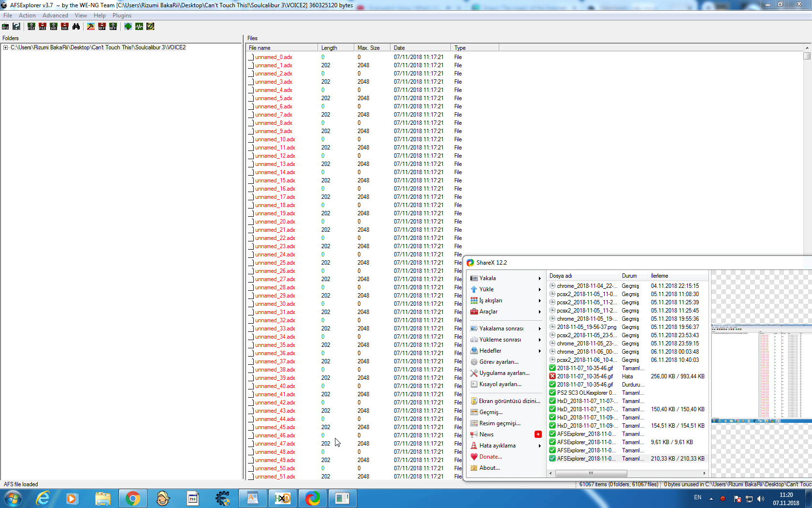The height and width of the screenshot is (508, 812).
Task: Expand ShareX Yükle submenu arrow
Action: [x=539, y=289]
